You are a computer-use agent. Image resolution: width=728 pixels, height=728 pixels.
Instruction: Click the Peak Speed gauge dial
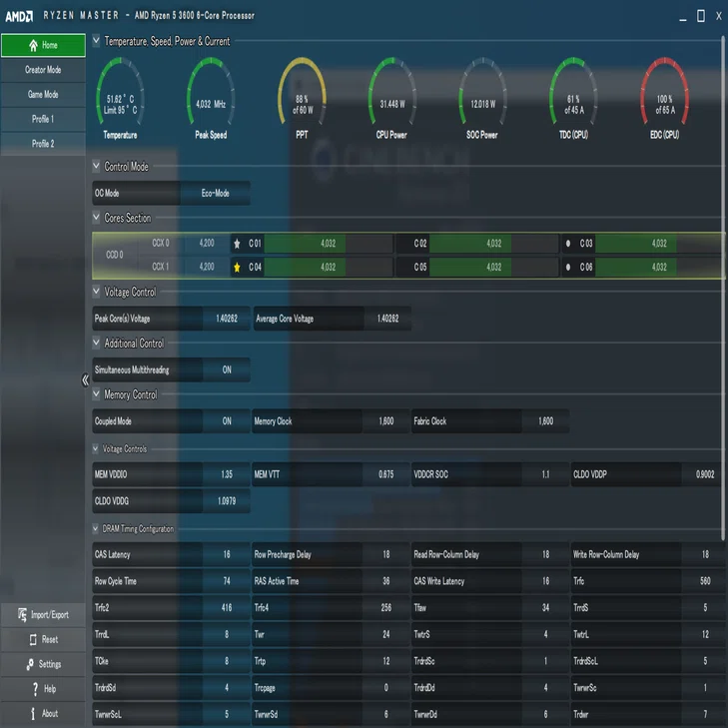211,92
